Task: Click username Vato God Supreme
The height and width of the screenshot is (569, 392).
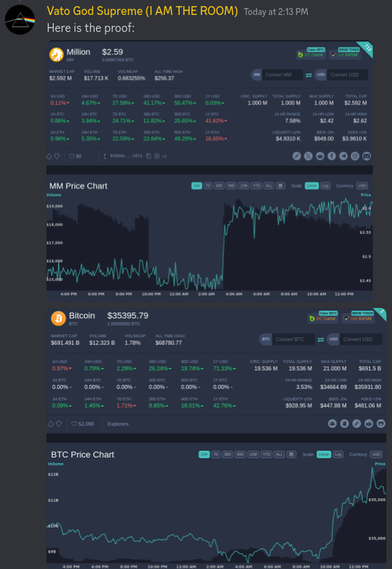Action: click(x=142, y=11)
